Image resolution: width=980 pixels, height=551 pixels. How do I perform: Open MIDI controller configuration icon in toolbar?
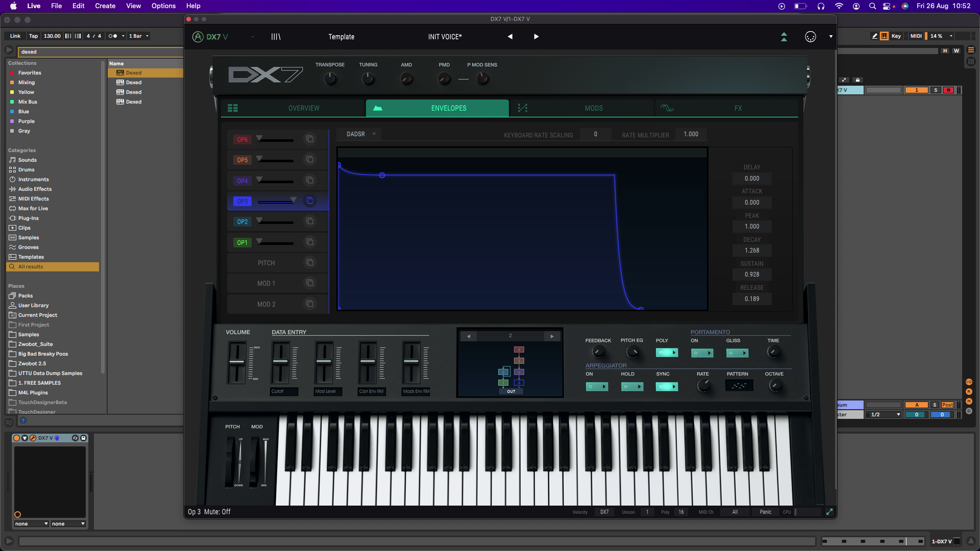[810, 37]
